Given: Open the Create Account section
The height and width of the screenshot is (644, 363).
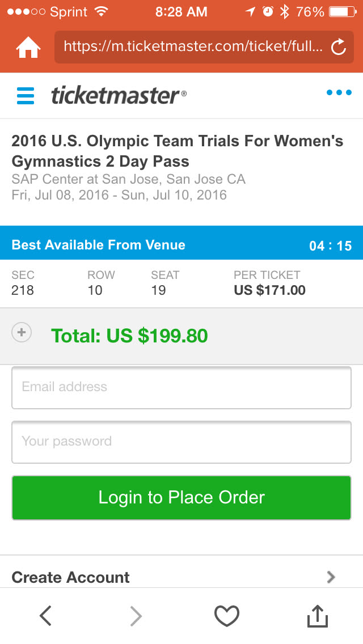Looking at the screenshot, I should tap(71, 577).
